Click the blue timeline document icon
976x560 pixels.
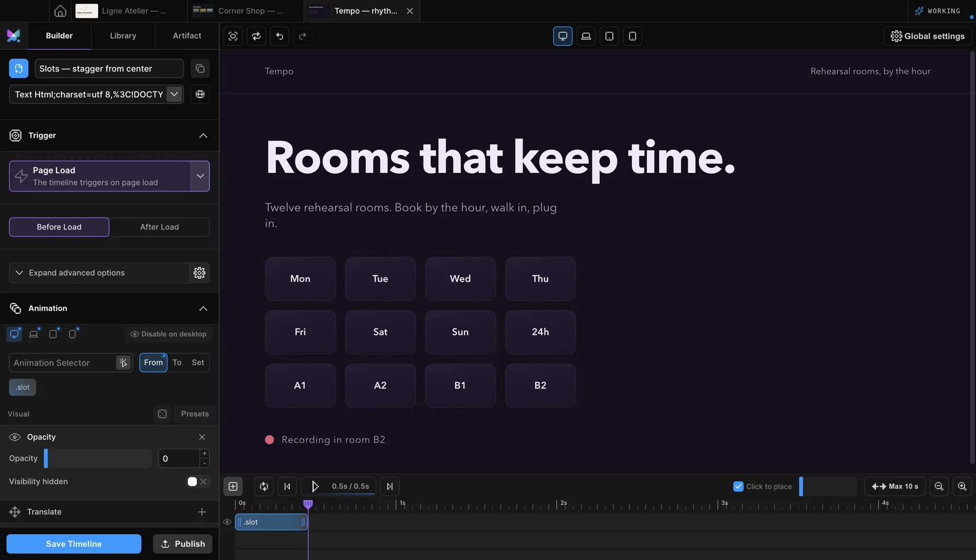click(19, 68)
